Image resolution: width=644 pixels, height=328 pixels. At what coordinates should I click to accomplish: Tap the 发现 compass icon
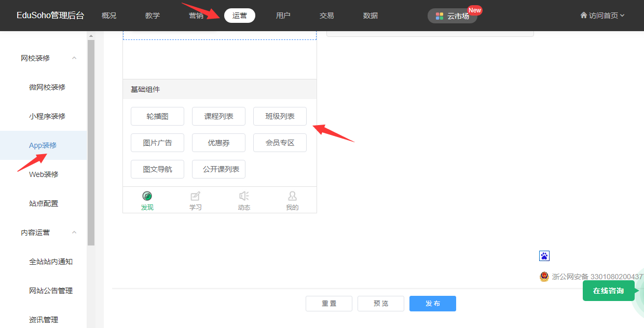[147, 196]
